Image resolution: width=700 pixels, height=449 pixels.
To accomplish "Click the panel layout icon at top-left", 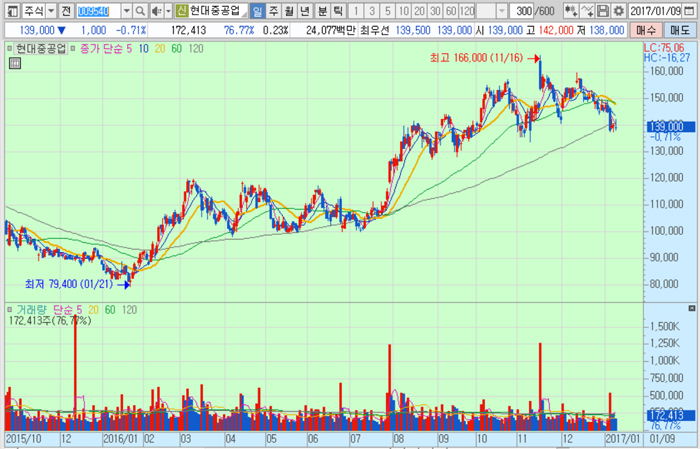I will (9, 10).
